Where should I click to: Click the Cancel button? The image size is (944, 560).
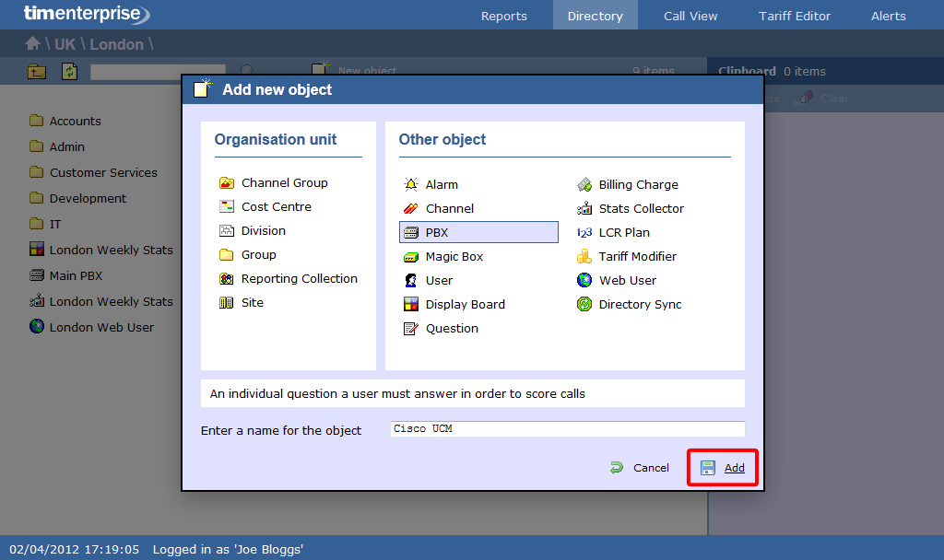pos(640,468)
